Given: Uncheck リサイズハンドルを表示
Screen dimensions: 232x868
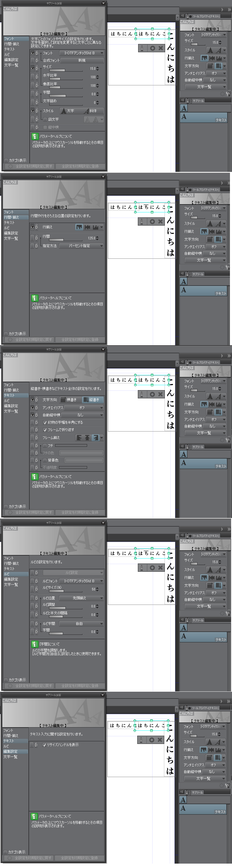Looking at the screenshot, I should click(x=45, y=745).
